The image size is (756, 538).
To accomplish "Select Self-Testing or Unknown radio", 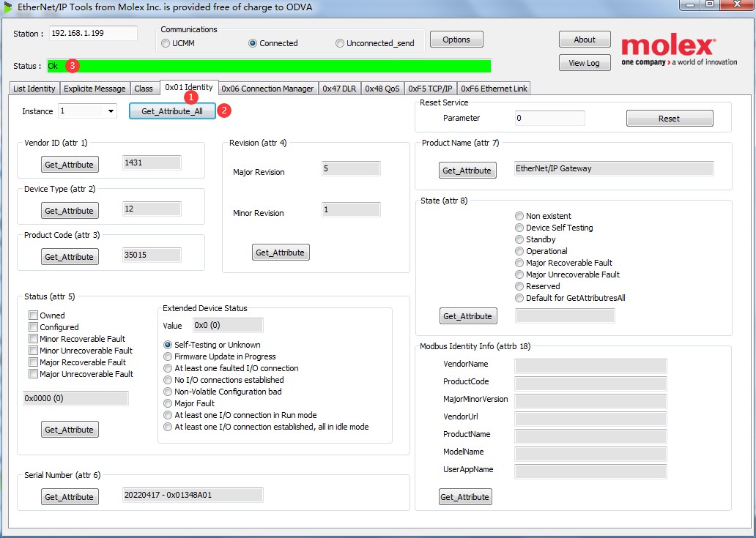I will [168, 345].
